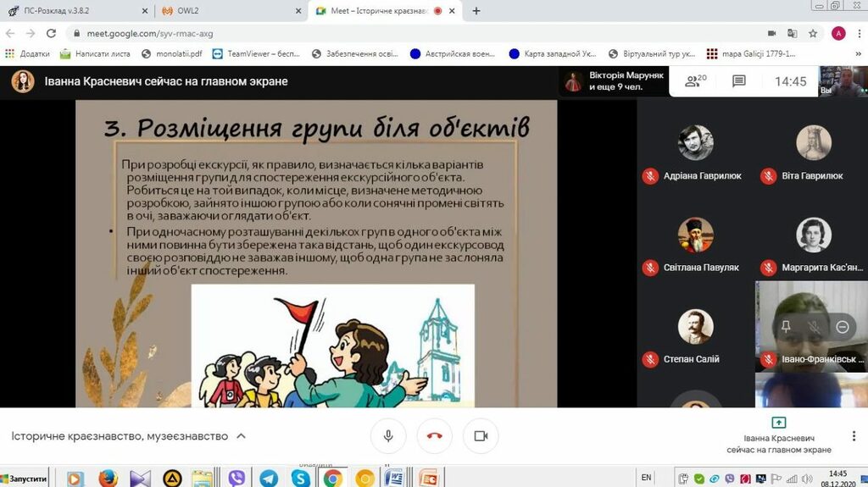Bookmark this page with the star icon
Image resolution: width=868 pixels, height=487 pixels.
(x=813, y=33)
